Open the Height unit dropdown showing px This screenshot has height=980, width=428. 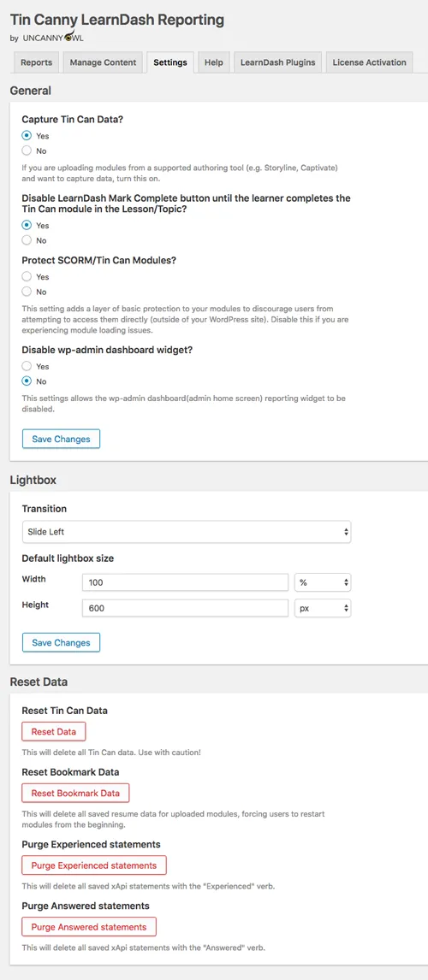coord(323,609)
